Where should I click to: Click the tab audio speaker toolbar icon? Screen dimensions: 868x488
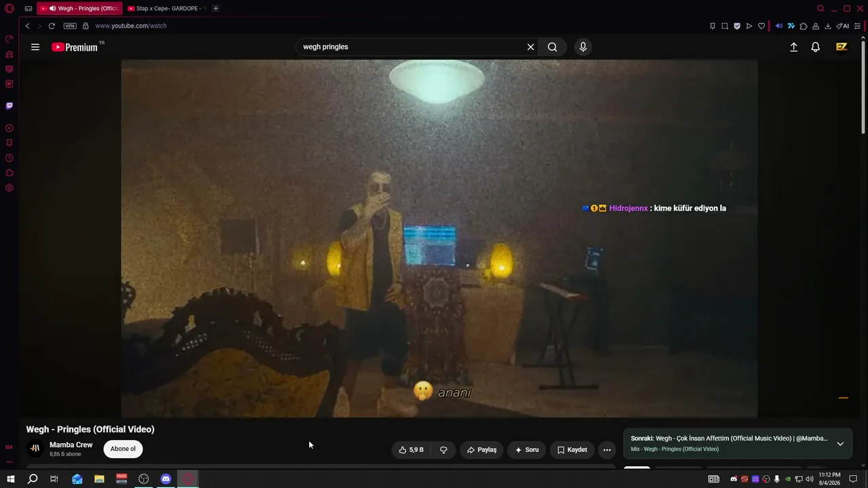(x=778, y=26)
